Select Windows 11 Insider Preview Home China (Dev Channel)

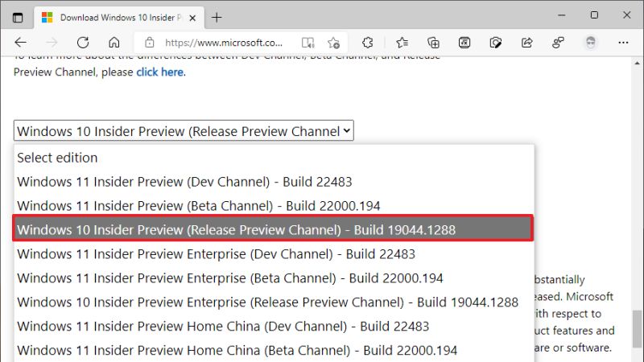[x=274, y=327]
